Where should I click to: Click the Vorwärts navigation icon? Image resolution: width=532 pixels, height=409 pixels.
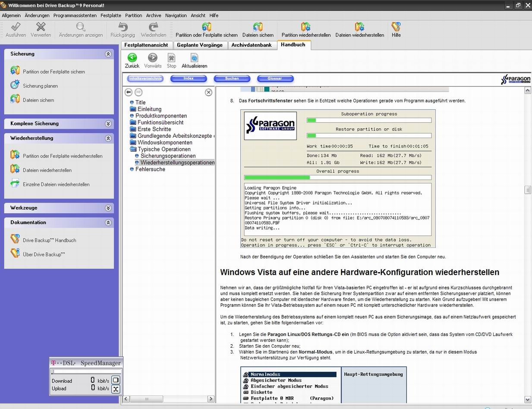tap(153, 57)
